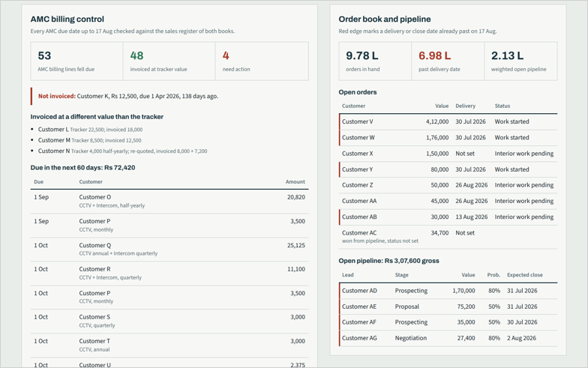Image resolution: width=588 pixels, height=368 pixels.
Task: Click the Prob. column header in pipeline table
Action: pyautogui.click(x=493, y=275)
